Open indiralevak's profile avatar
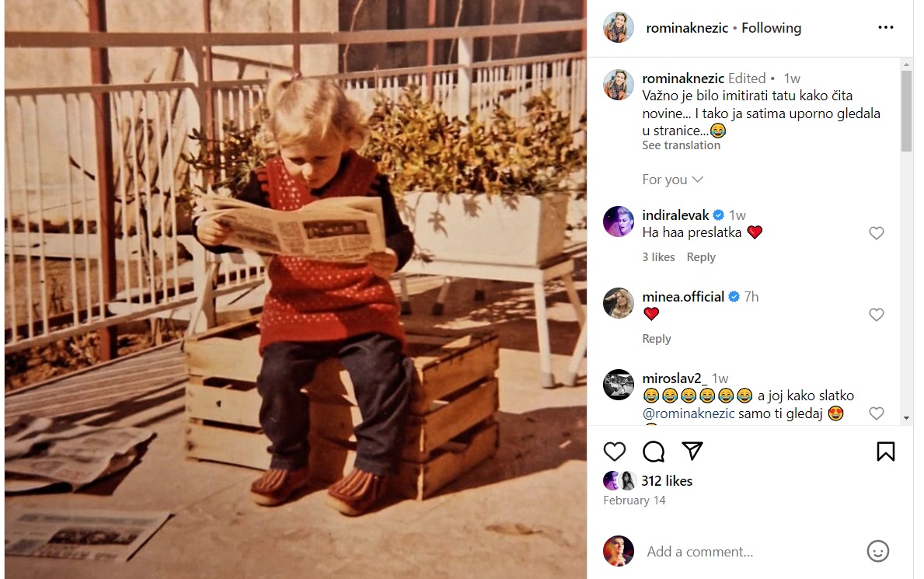Screen dimensions: 924x579 click(x=618, y=221)
